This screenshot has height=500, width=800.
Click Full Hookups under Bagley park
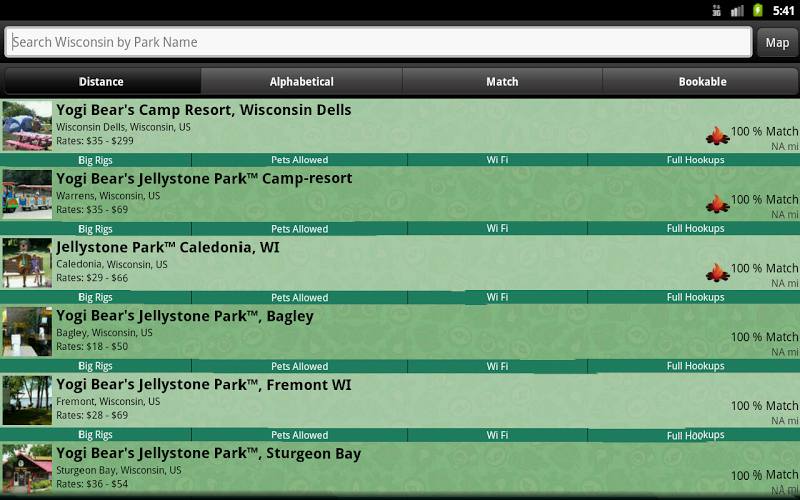click(695, 366)
